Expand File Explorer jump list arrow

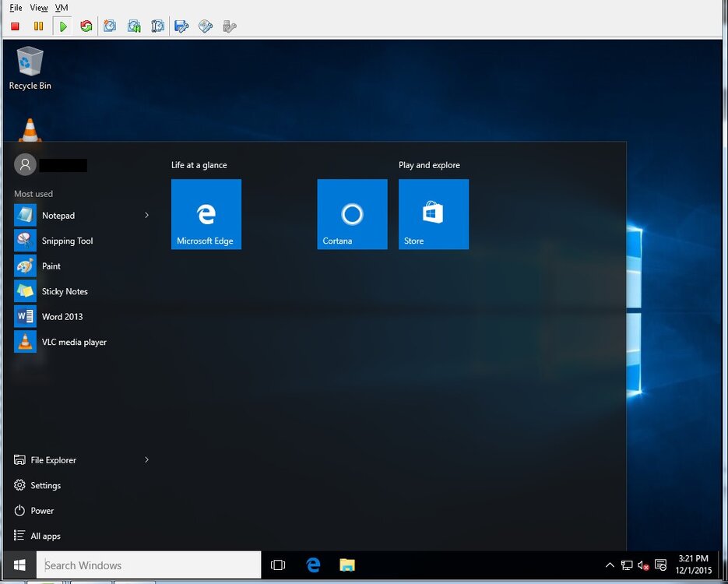point(146,459)
